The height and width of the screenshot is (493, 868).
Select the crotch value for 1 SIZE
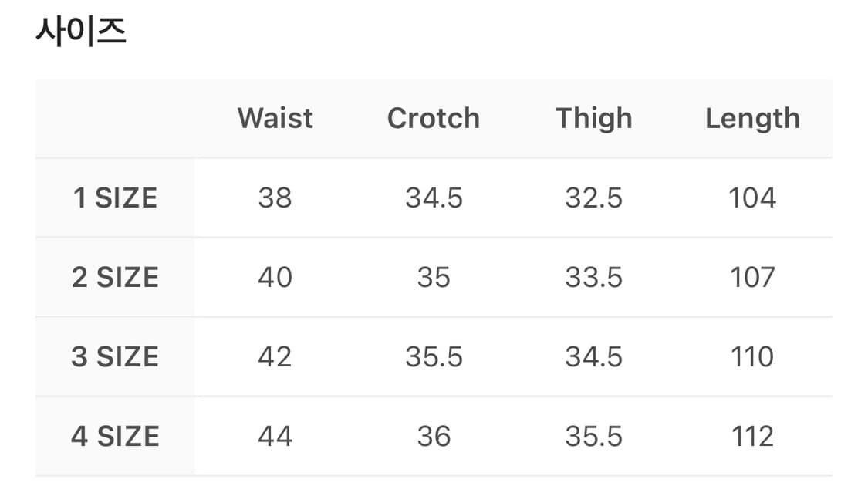[434, 198]
